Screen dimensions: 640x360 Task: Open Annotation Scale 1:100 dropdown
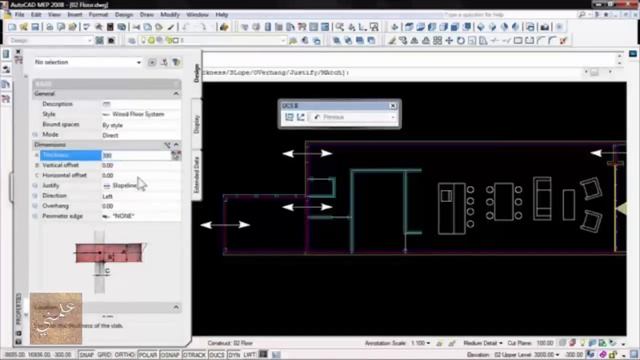click(420, 343)
